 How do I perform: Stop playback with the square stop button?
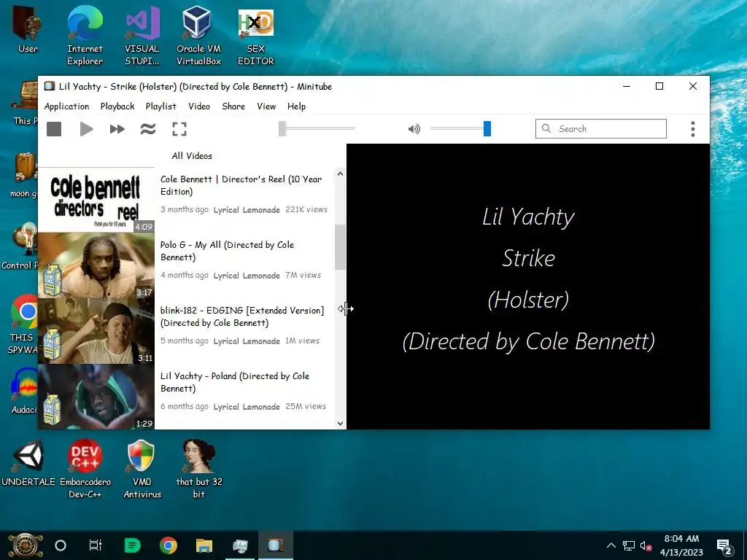point(54,129)
